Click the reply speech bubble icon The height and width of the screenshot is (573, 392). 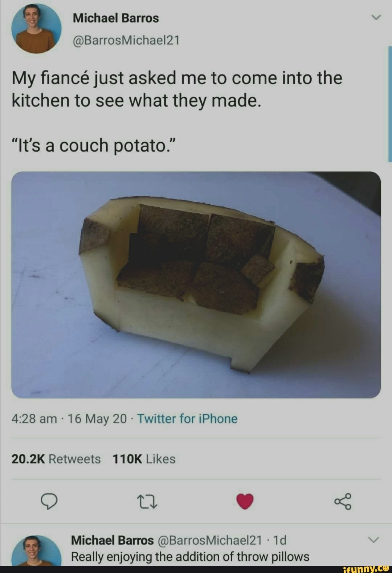click(49, 501)
